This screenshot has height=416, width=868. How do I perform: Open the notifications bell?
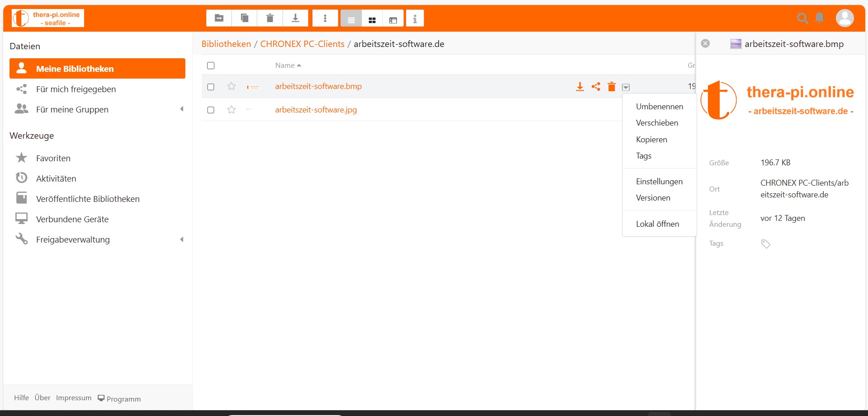coord(820,18)
